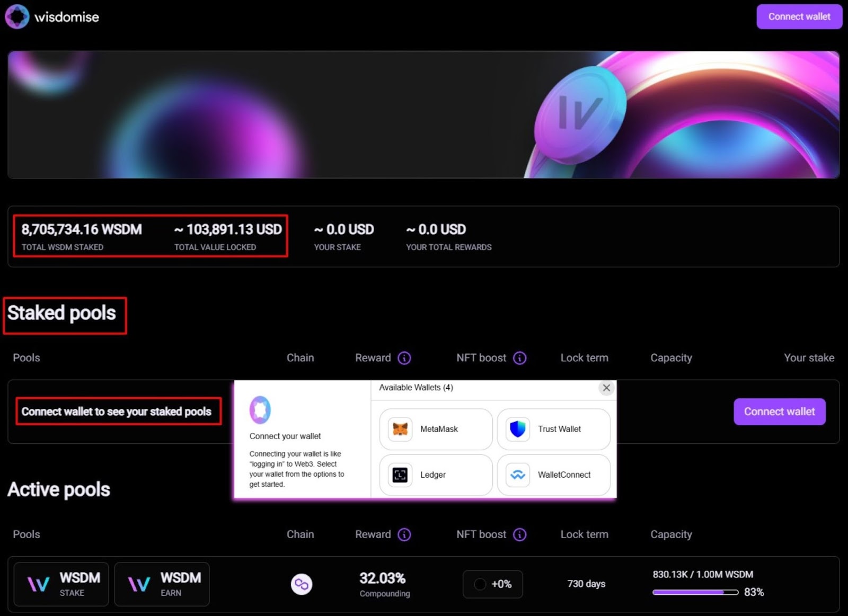Click the 'Connect your wallet' dialog heading
This screenshot has width=848, height=616.
(285, 436)
